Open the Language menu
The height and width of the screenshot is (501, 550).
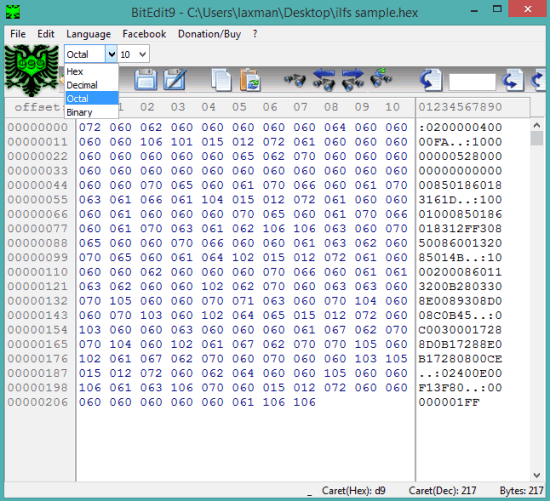[x=88, y=34]
